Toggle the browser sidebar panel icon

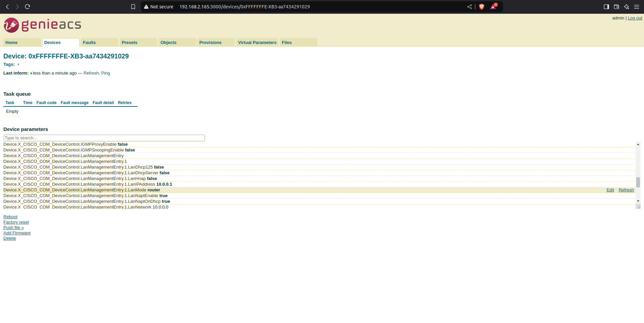click(606, 7)
